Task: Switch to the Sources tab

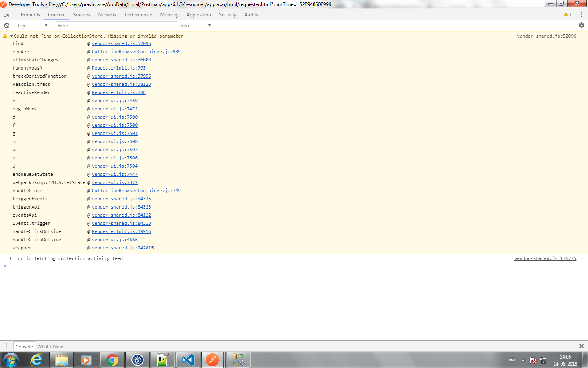Action: 81,14
